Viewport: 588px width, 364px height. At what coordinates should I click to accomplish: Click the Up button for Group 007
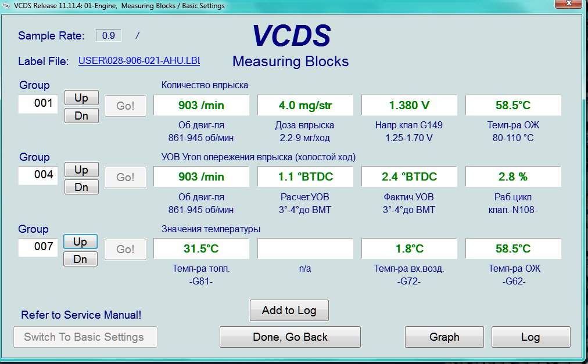pyautogui.click(x=80, y=242)
